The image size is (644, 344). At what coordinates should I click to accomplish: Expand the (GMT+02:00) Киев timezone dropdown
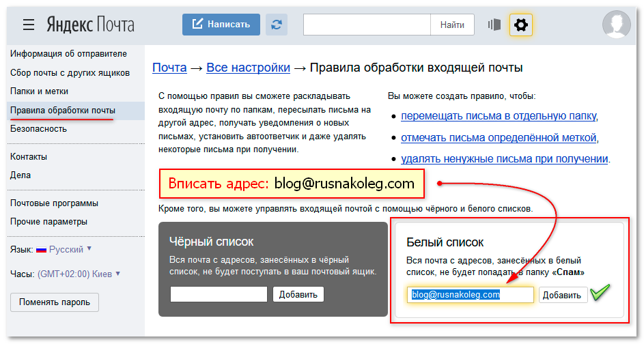[x=79, y=274]
